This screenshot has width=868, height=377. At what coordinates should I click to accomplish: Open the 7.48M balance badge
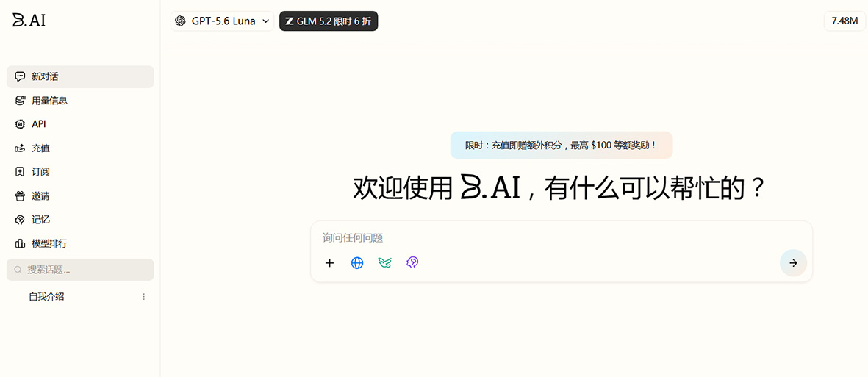coord(844,21)
